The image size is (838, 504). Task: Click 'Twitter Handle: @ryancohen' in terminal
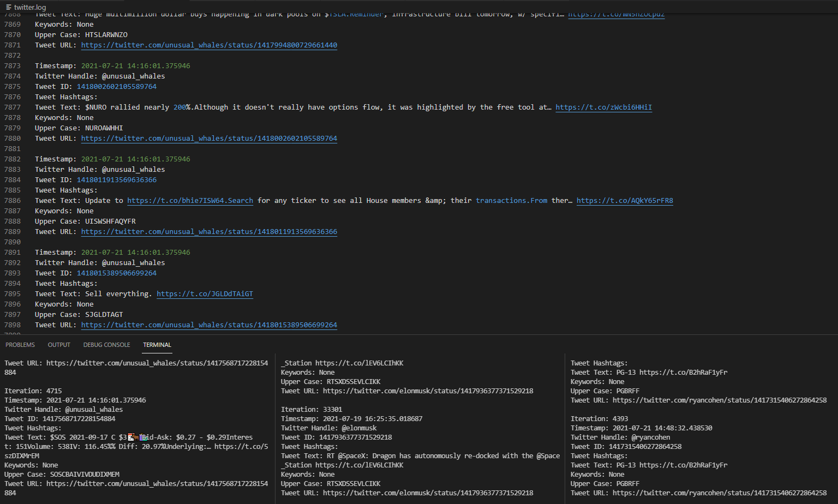620,437
